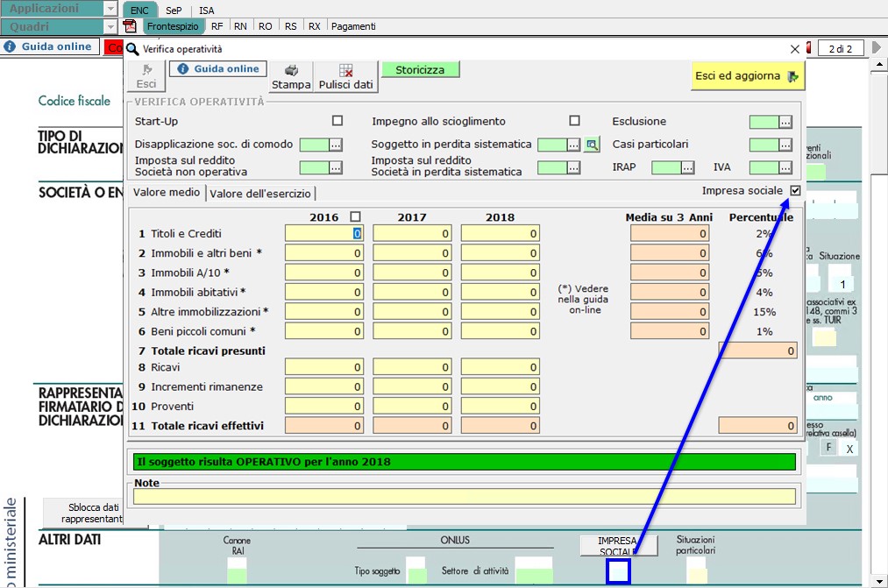The height and width of the screenshot is (588, 888).
Task: Toggle Impegno allo scioglimento checkbox
Action: tap(575, 121)
